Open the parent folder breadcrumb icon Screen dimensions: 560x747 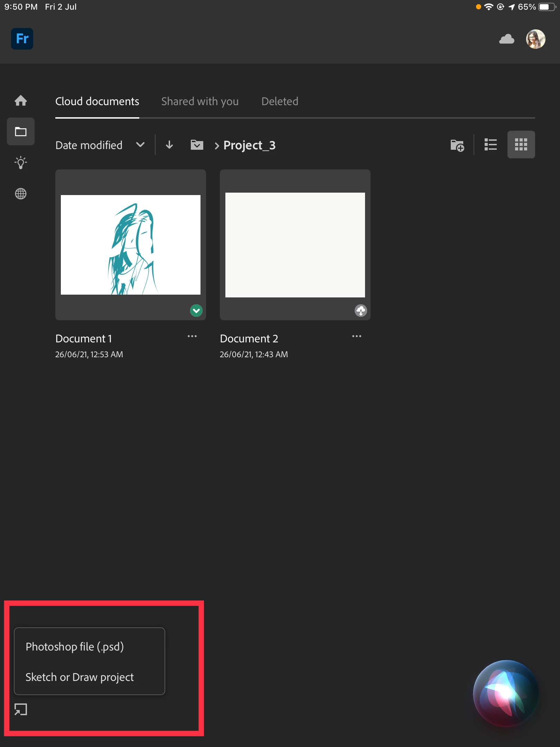point(197,145)
